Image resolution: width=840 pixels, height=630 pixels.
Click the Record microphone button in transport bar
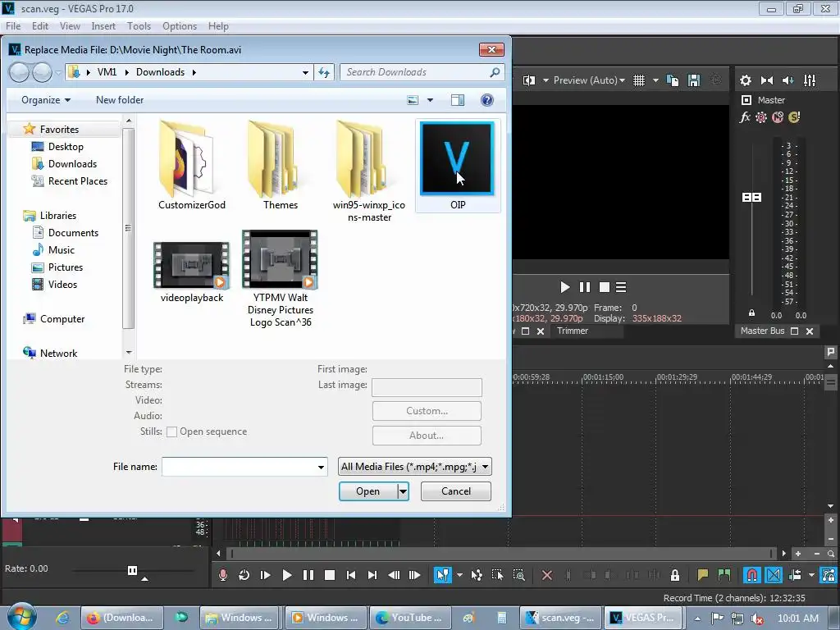(x=223, y=575)
